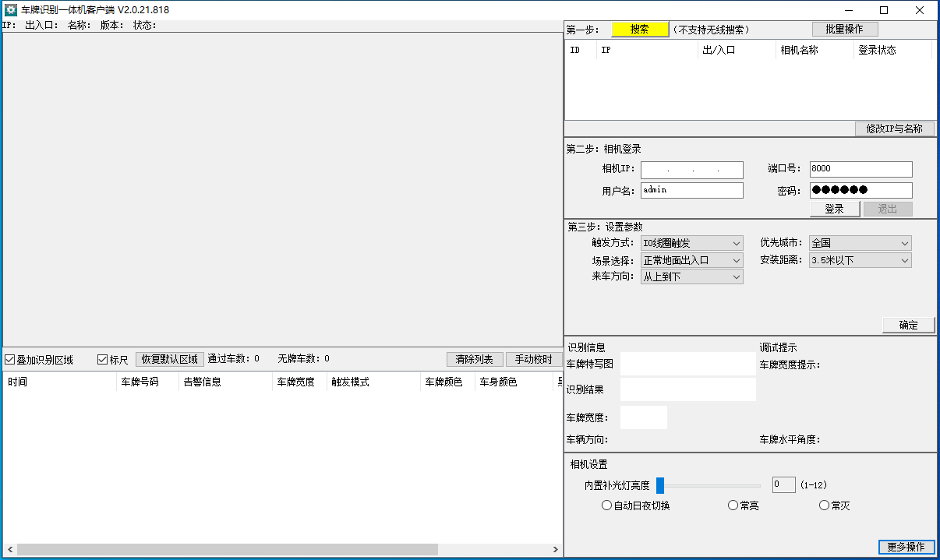Screen dimensions: 940x560
Task: Click the horizontal scrollbar under record list
Action: click(x=227, y=550)
